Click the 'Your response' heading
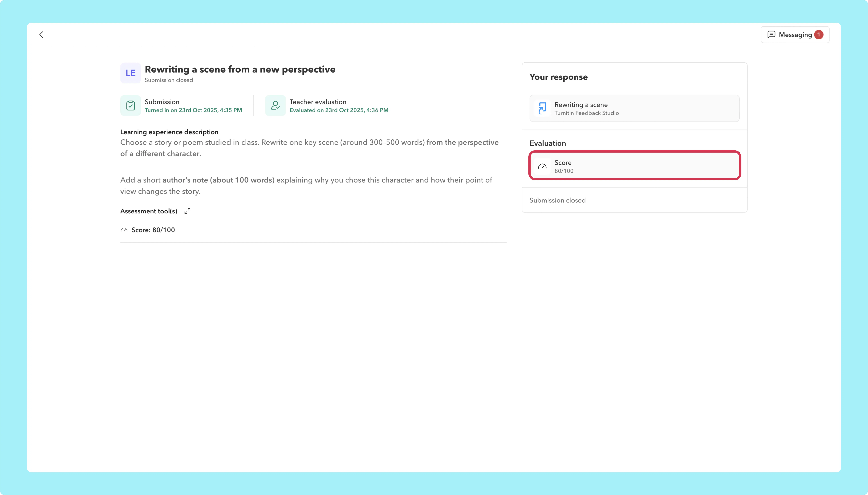Viewport: 868px width, 495px height. [559, 77]
